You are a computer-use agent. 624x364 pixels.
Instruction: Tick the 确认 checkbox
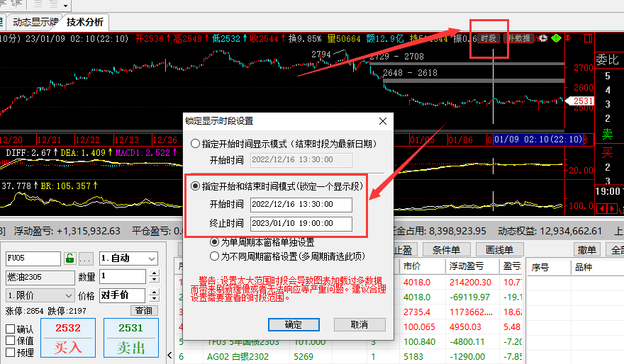click(11, 329)
